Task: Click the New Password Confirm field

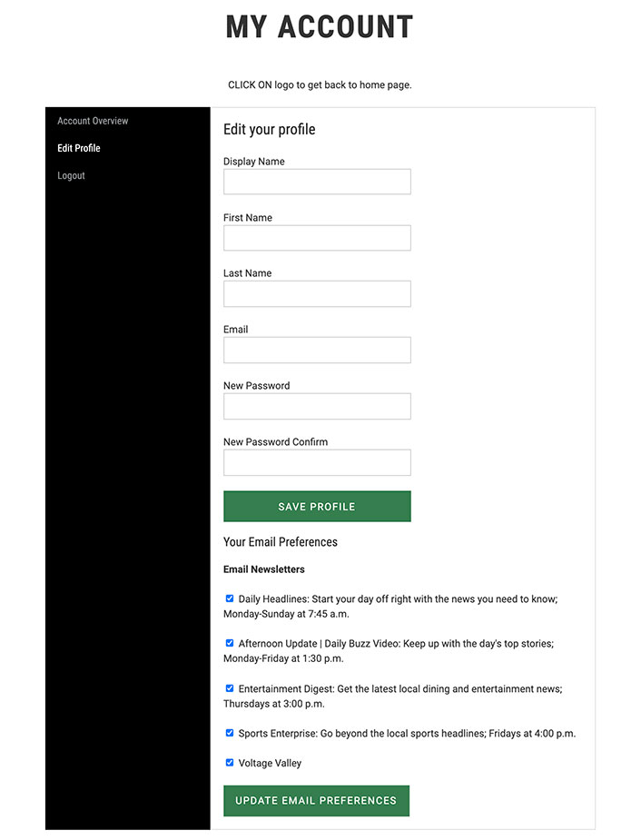Action: coord(317,462)
